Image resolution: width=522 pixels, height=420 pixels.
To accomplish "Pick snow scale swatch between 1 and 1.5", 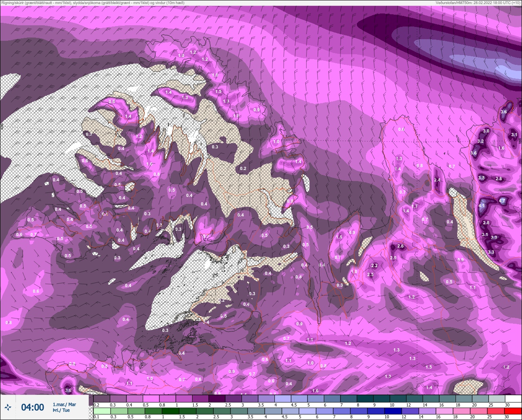I will (184, 398).
